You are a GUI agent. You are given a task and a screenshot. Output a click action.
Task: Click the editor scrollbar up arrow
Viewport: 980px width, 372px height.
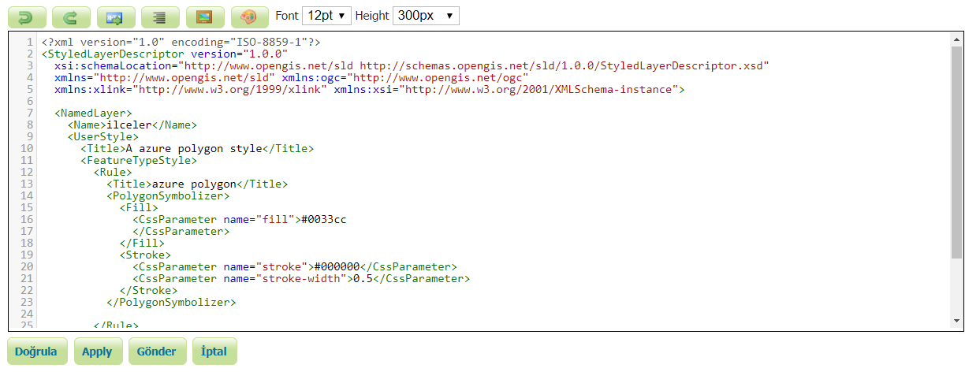point(957,40)
